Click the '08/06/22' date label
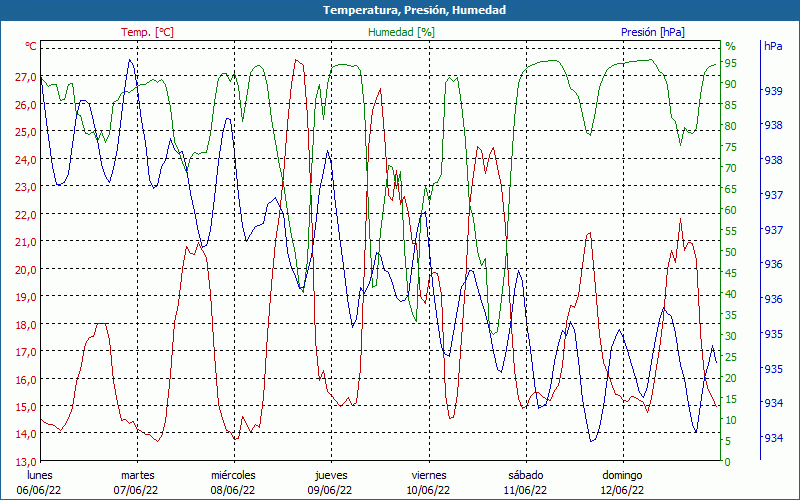 pyautogui.click(x=233, y=491)
